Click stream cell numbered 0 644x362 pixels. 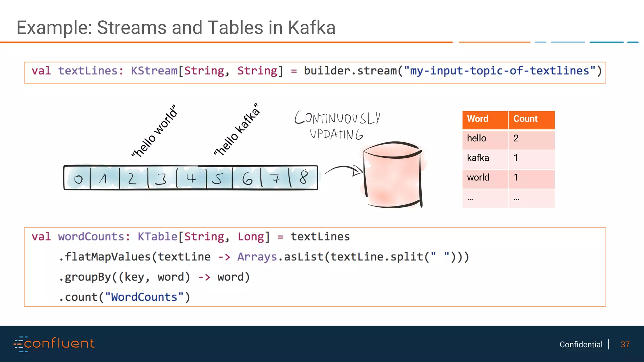78,179
